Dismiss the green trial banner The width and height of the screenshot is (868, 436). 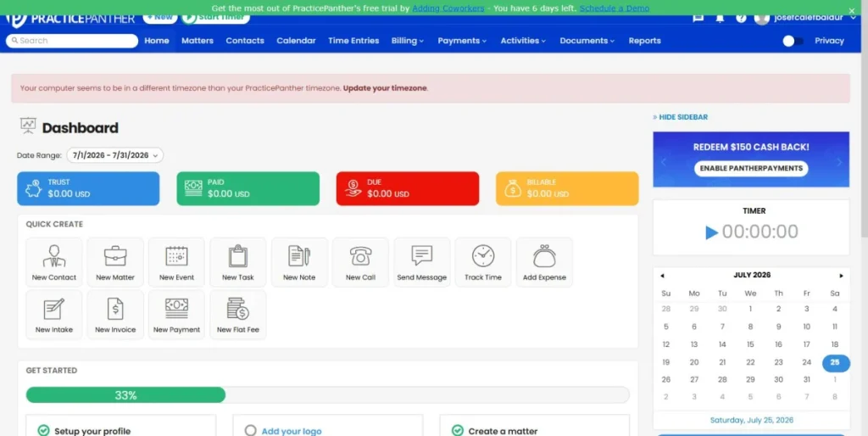[x=851, y=10]
